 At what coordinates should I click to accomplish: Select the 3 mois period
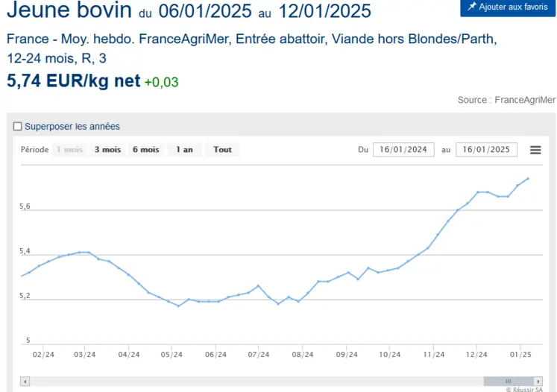pos(107,150)
